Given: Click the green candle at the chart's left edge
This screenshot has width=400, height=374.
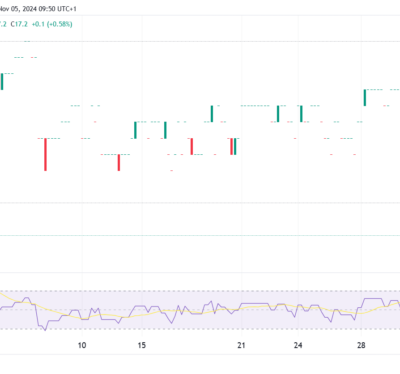Looking at the screenshot, I should [x=2, y=82].
